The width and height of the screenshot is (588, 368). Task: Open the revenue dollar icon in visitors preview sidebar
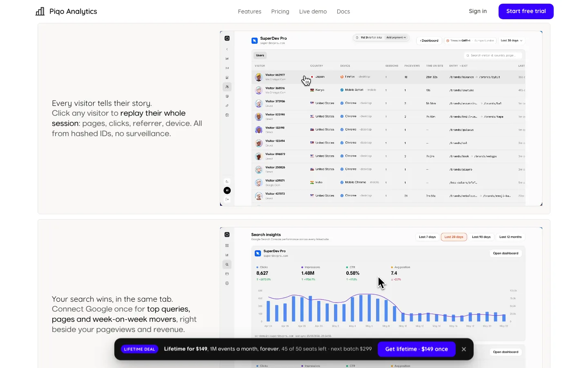click(x=227, y=96)
